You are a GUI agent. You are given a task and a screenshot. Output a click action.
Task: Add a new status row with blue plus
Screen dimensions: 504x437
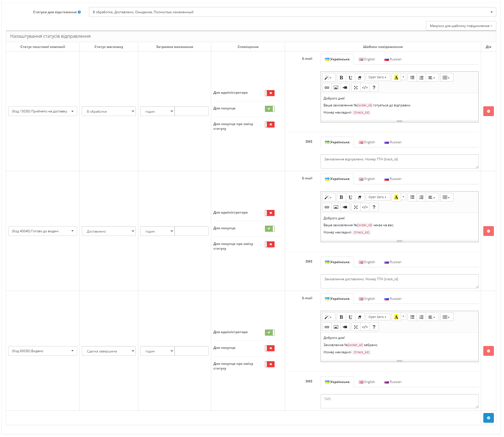[x=488, y=418]
